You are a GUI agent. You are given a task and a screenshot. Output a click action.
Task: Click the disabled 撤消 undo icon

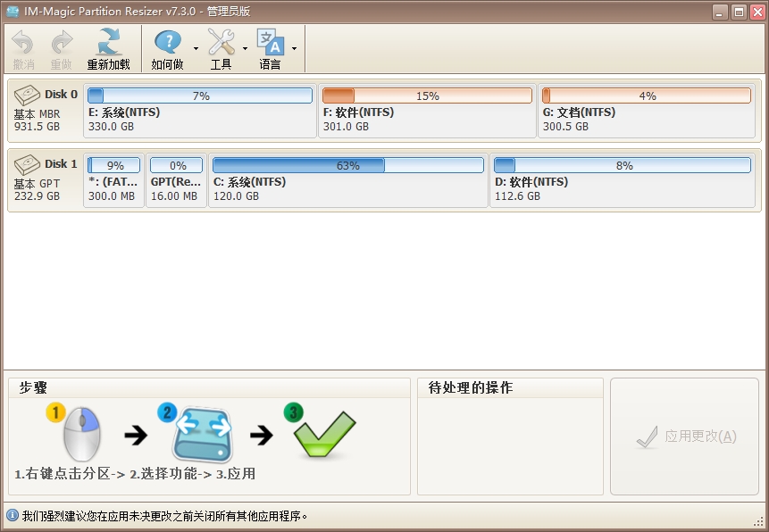pyautogui.click(x=21, y=41)
